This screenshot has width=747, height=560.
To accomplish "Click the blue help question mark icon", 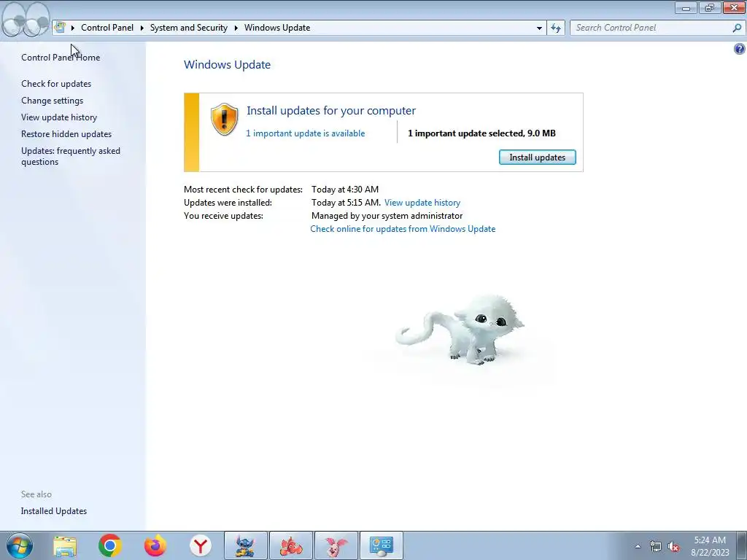I will click(740, 49).
